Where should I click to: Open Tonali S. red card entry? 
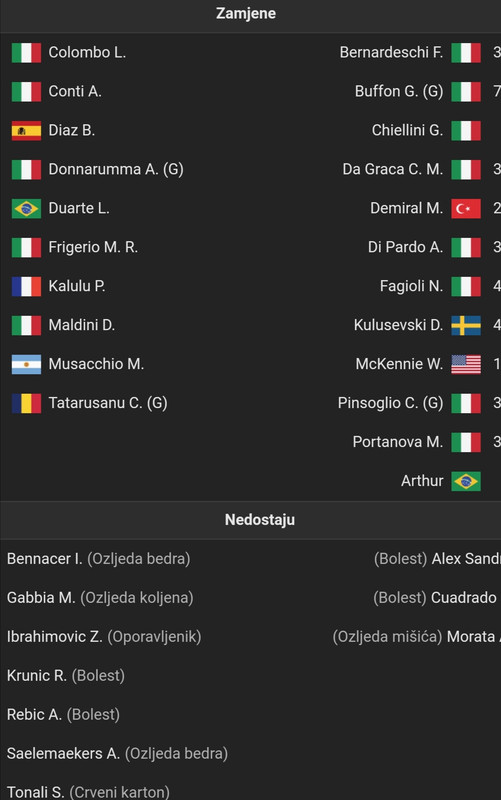tap(88, 792)
